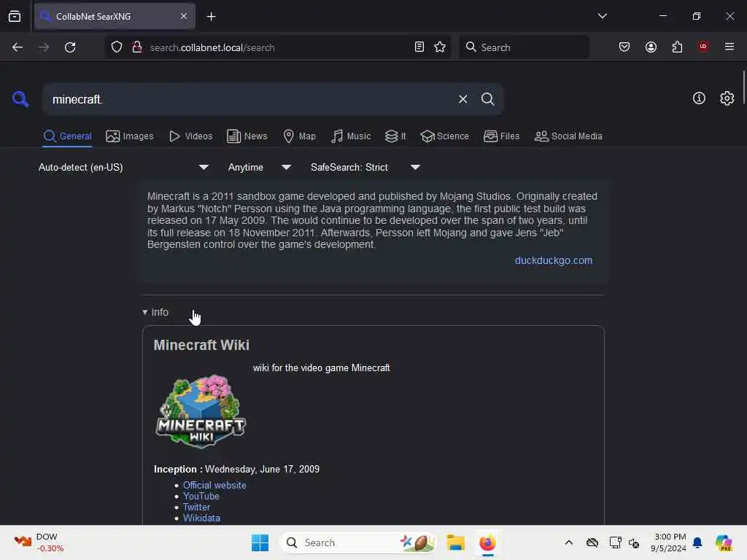Go back with the browser back arrow
Viewport: 747px width, 560px height.
coord(18,47)
